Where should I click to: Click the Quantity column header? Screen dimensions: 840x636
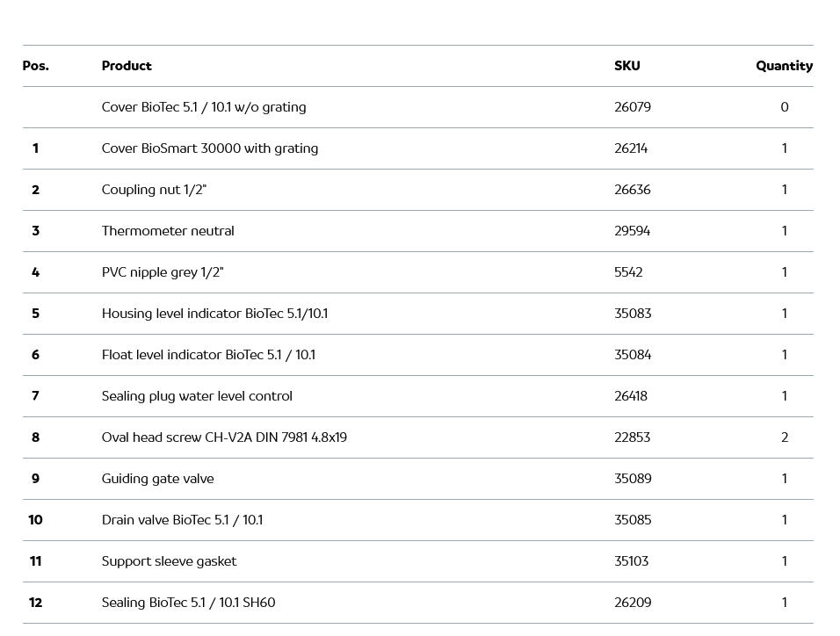(x=784, y=66)
